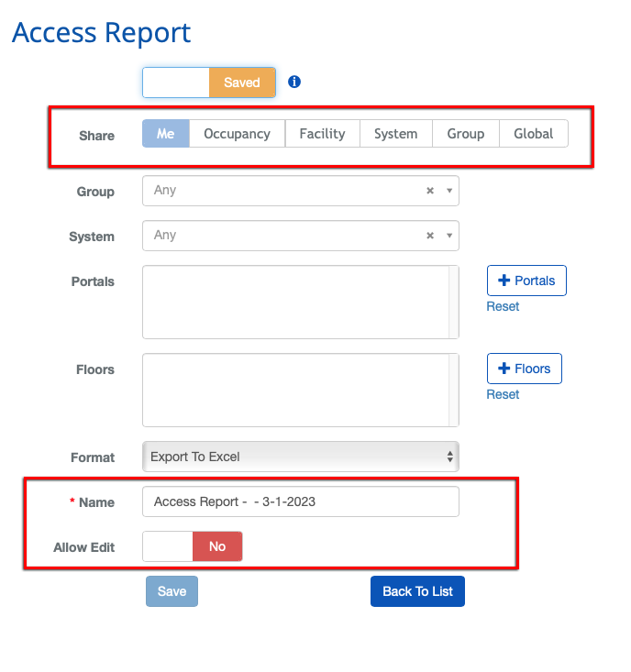Click into the report Name field

click(x=300, y=501)
